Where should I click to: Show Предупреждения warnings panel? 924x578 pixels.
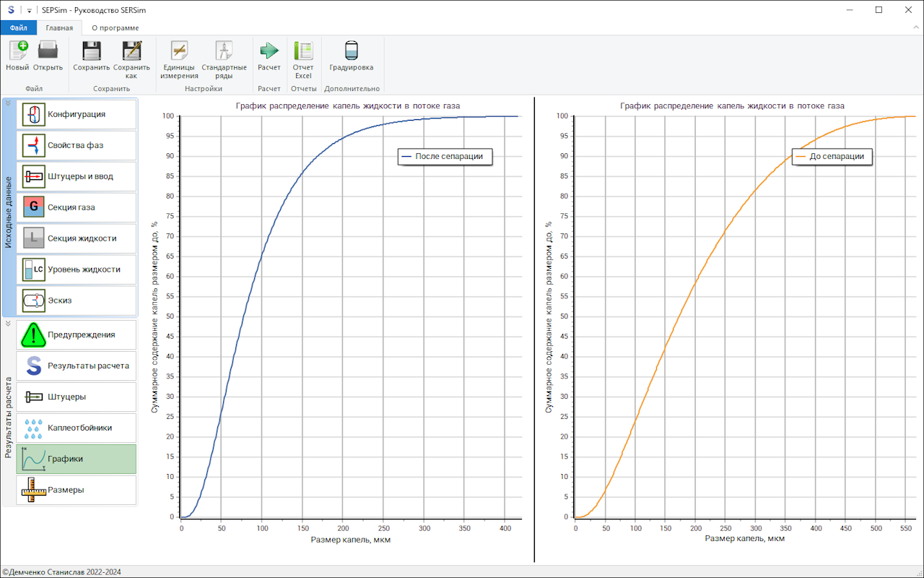[x=77, y=335]
